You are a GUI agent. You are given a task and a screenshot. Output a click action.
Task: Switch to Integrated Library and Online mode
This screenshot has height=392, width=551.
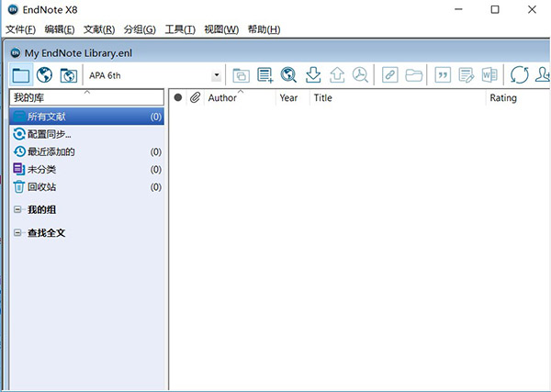69,75
